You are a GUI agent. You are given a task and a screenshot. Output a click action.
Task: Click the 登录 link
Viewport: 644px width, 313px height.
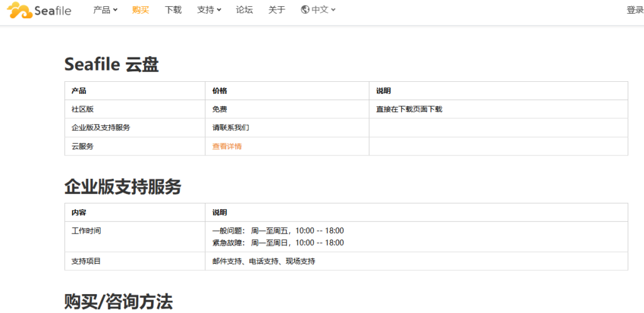click(635, 10)
